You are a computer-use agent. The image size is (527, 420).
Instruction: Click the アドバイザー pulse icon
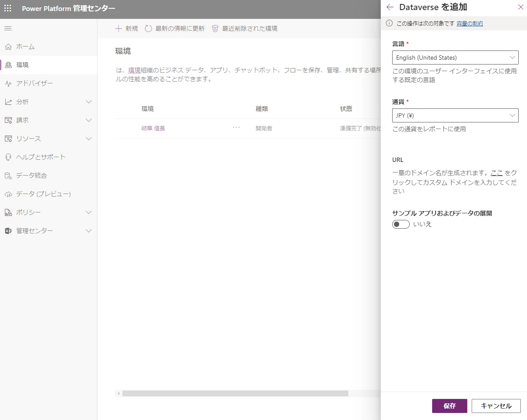(x=8, y=83)
